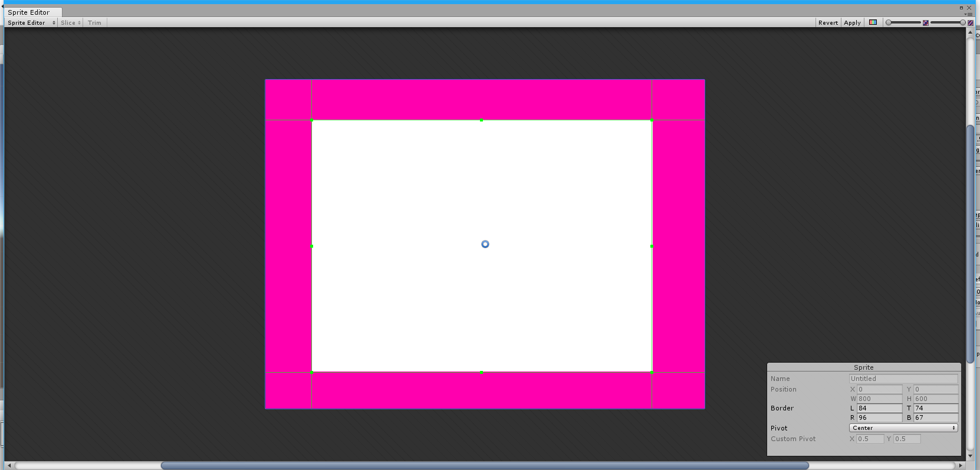Click the bottom-right green border handle

click(652, 373)
